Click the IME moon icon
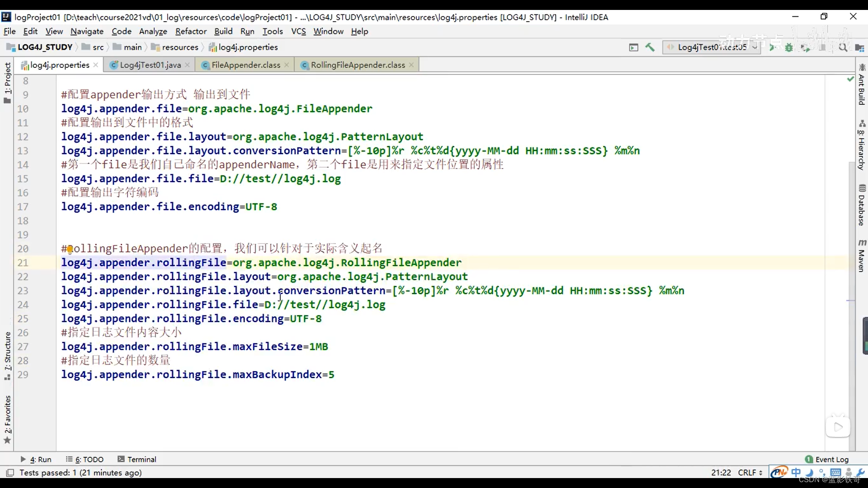The width and height of the screenshot is (868, 488). tap(809, 472)
